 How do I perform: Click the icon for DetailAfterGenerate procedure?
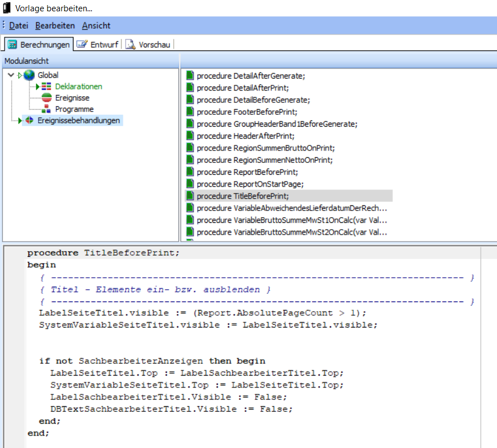(x=190, y=75)
